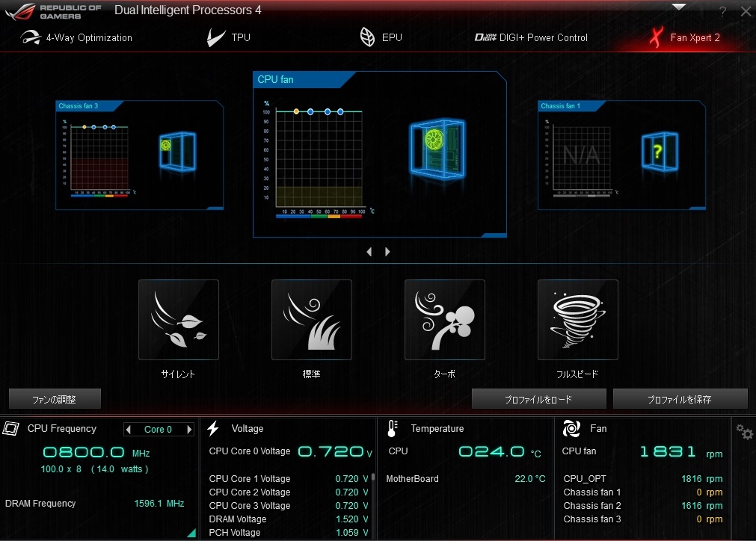The width and height of the screenshot is (756, 541).
Task: Apply the ターボ turbo fan mode
Action: [444, 320]
